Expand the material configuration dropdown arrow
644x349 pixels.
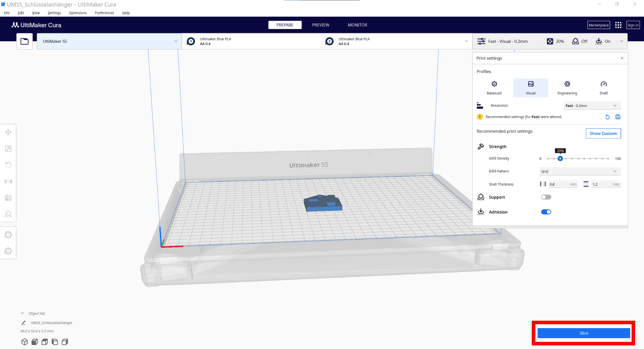coord(466,41)
